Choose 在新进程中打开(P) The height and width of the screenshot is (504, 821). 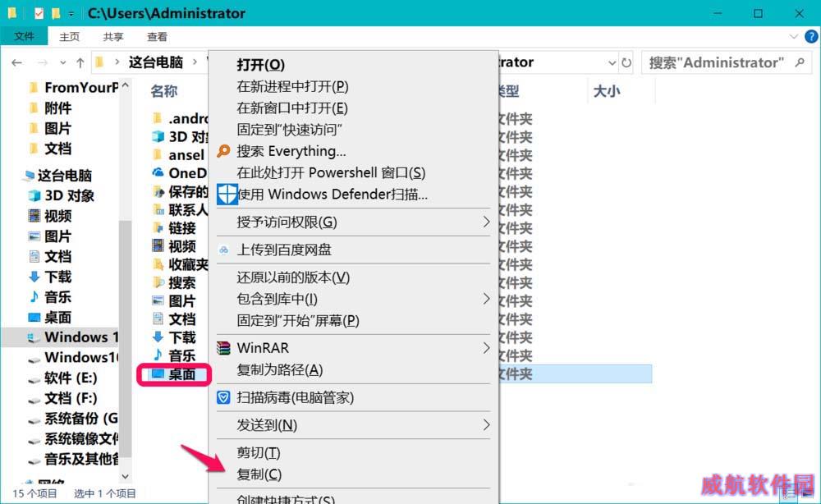[x=293, y=86]
